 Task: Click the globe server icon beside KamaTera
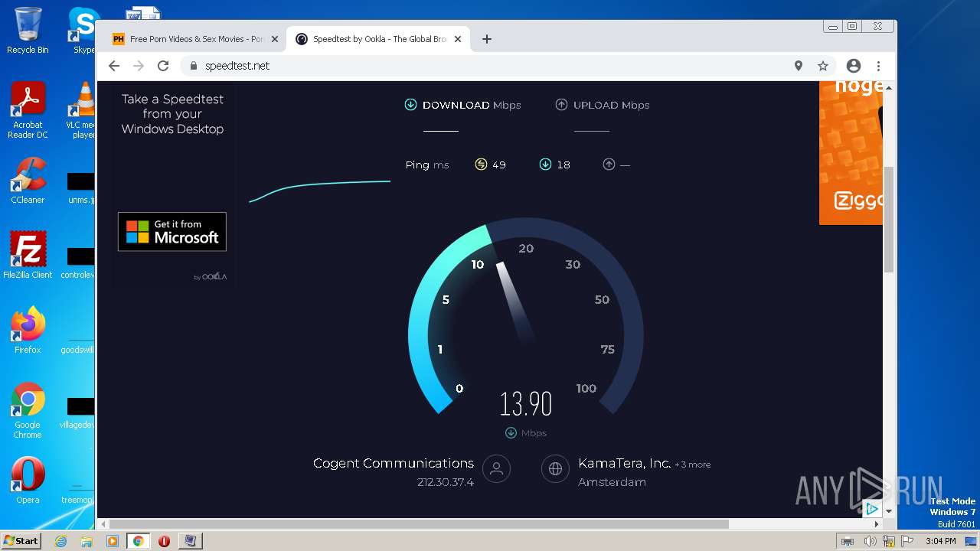[x=555, y=469]
